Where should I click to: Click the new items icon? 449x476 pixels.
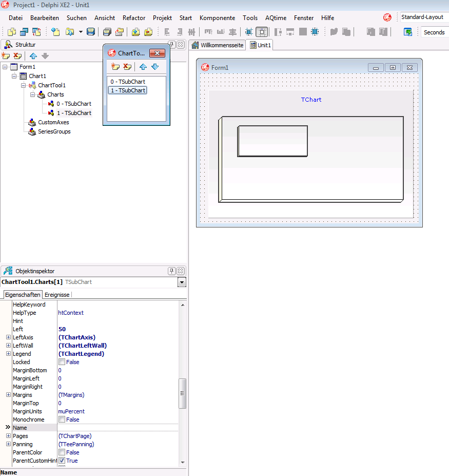(x=55, y=32)
